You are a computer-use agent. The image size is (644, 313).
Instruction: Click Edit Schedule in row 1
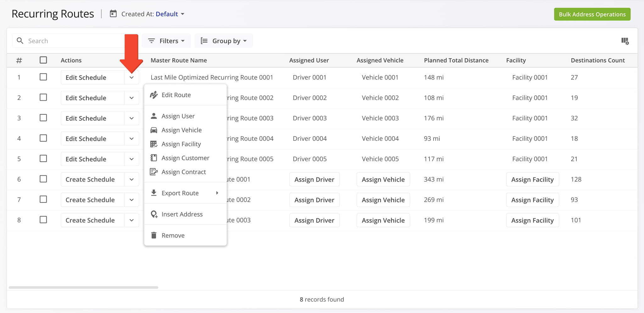[x=92, y=77]
